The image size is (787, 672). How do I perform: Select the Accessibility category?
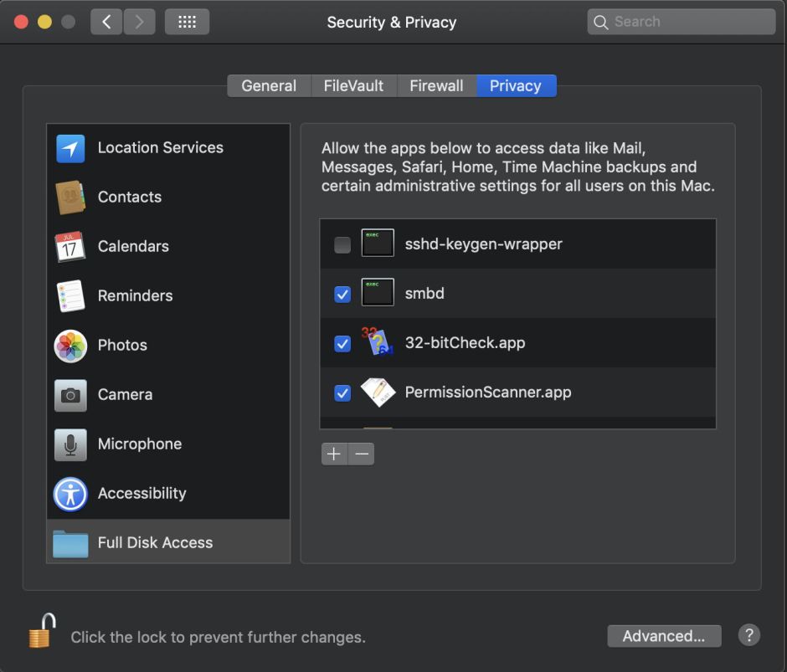click(141, 494)
